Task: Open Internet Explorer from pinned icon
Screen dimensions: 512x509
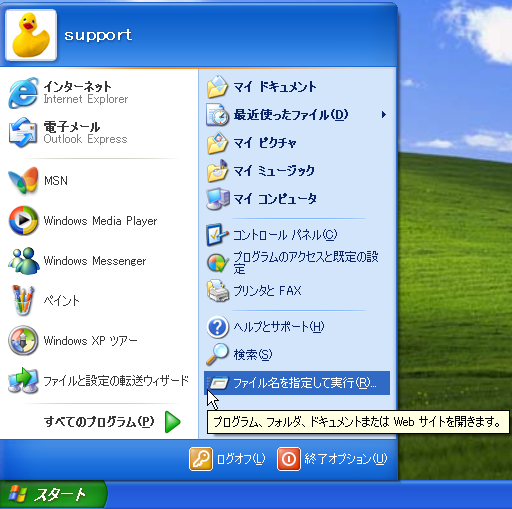Action: (23, 93)
